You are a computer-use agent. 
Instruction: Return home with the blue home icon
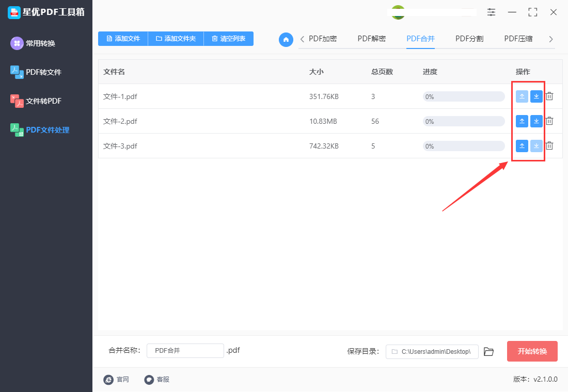click(x=286, y=39)
